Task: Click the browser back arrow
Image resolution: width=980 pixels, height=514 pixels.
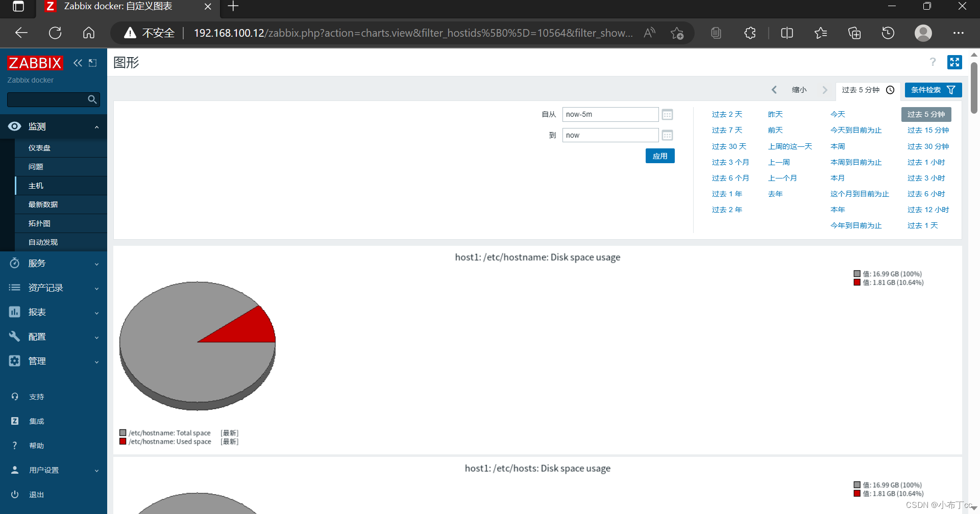Action: (x=21, y=33)
